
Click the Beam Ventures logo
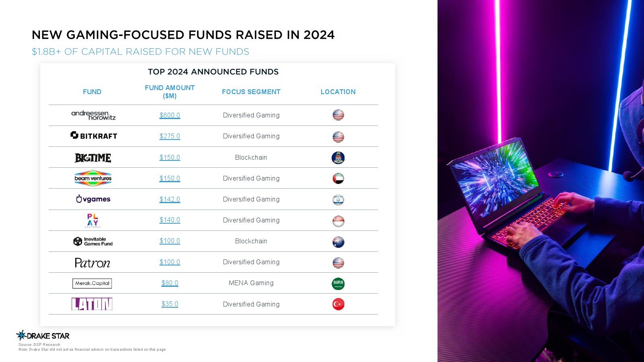(x=93, y=178)
